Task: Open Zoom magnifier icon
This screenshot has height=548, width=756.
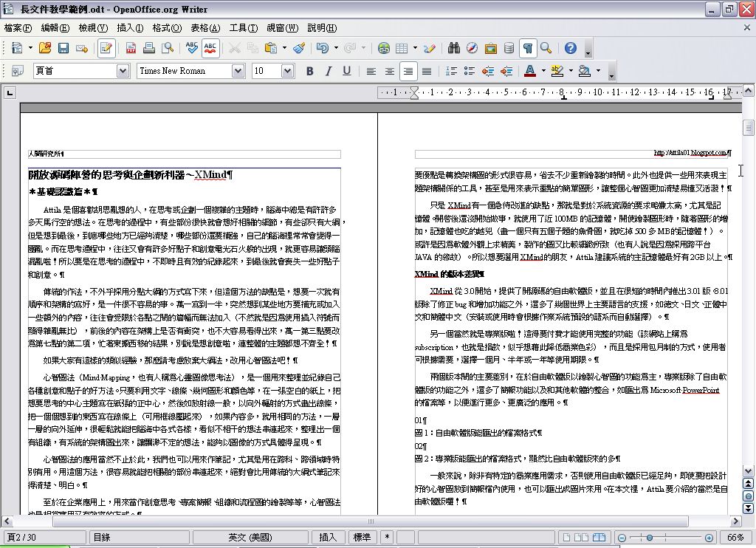Action: coord(546,48)
